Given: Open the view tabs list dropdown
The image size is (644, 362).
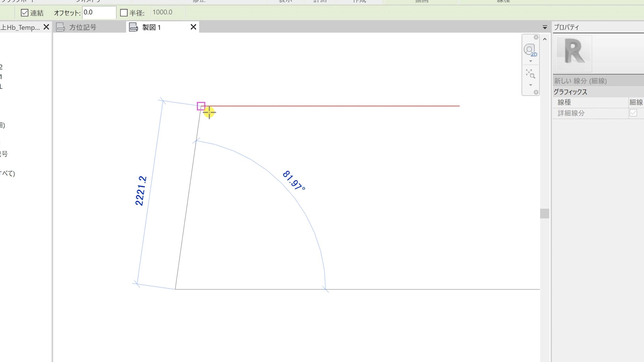Looking at the screenshot, I should pyautogui.click(x=545, y=27).
